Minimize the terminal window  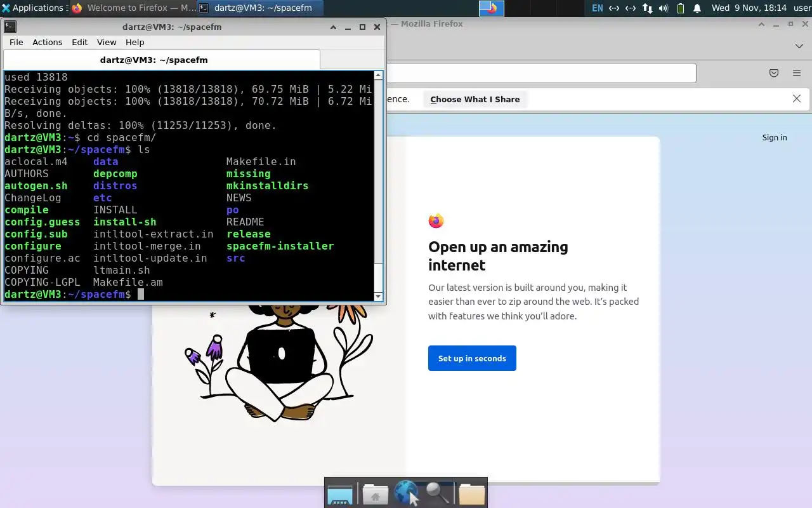[x=348, y=27]
